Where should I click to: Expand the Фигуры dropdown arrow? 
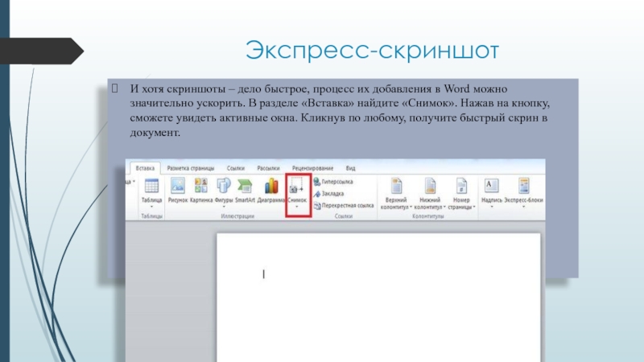click(x=224, y=207)
